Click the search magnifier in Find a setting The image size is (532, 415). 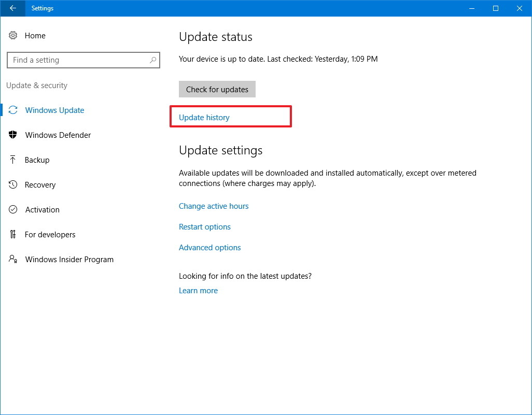coord(152,60)
